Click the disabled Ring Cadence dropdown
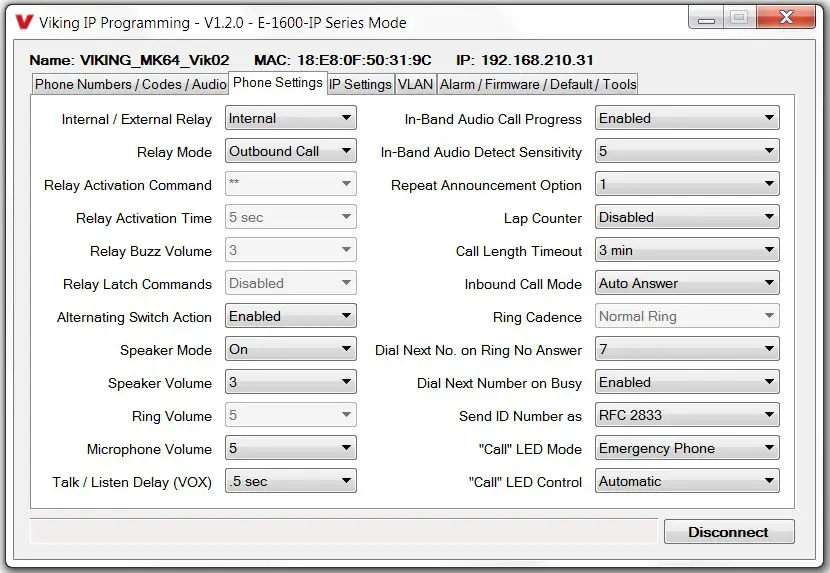830x573 pixels. [x=687, y=316]
